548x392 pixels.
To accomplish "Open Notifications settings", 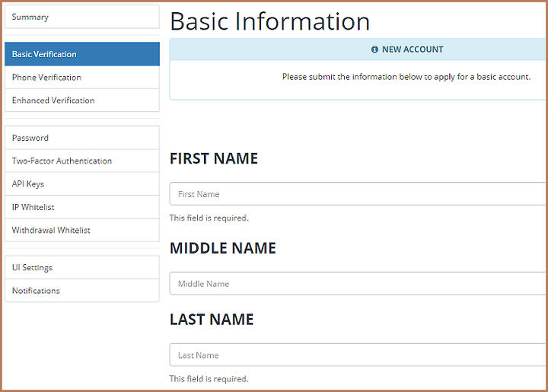I will 82,291.
